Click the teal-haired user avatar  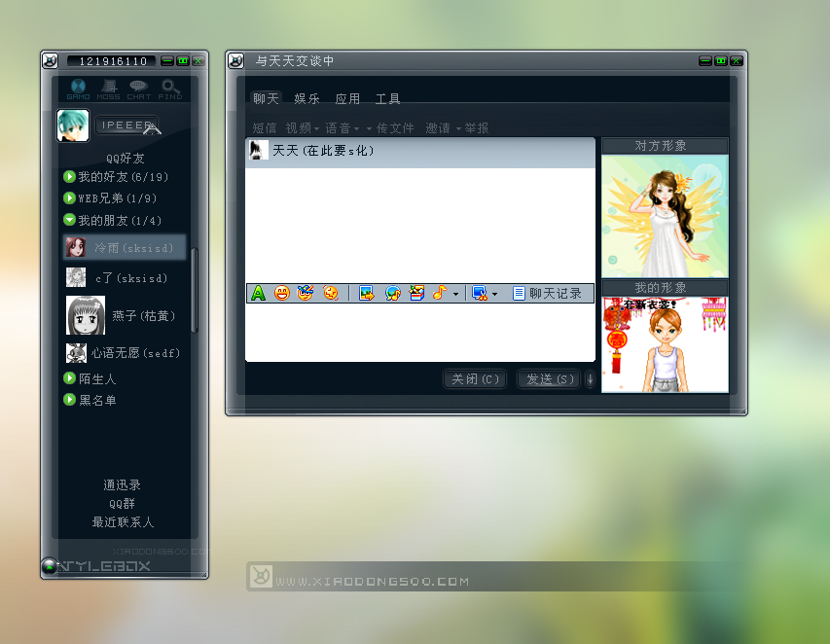pyautogui.click(x=73, y=125)
